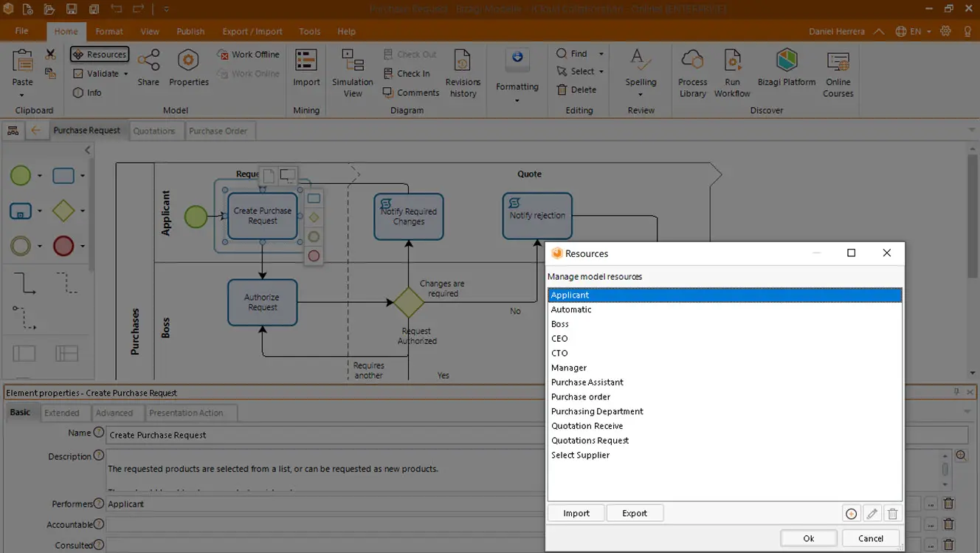This screenshot has height=553, width=980.
Task: Select the green start event shape in the palette
Action: (21, 176)
